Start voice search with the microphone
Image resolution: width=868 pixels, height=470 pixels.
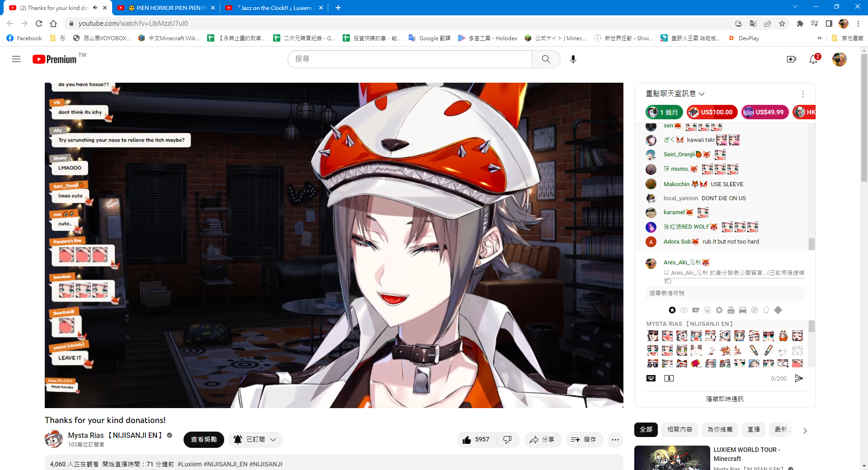click(573, 59)
